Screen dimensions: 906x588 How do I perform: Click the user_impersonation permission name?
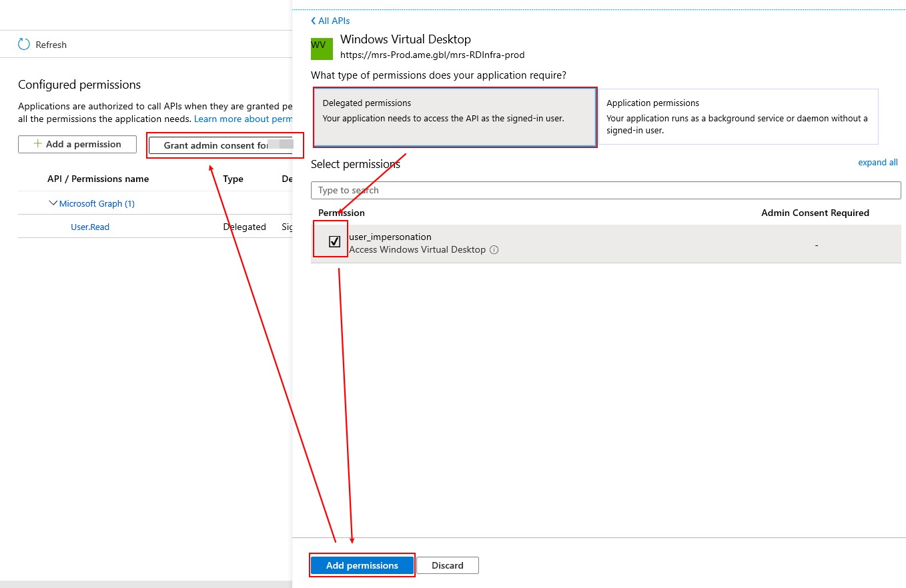click(390, 237)
